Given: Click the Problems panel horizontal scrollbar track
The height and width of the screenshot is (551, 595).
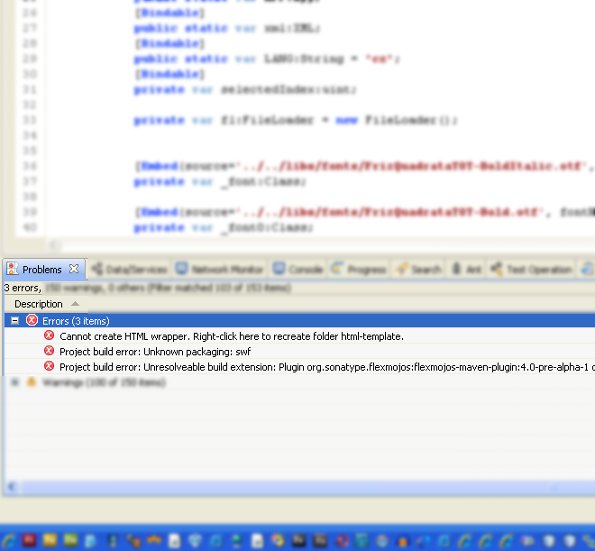Looking at the screenshot, I should (x=307, y=487).
